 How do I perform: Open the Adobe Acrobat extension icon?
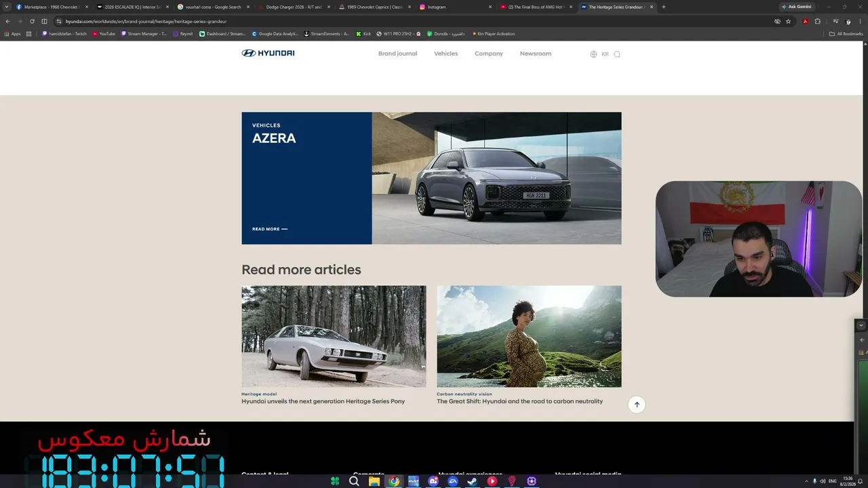tap(805, 21)
